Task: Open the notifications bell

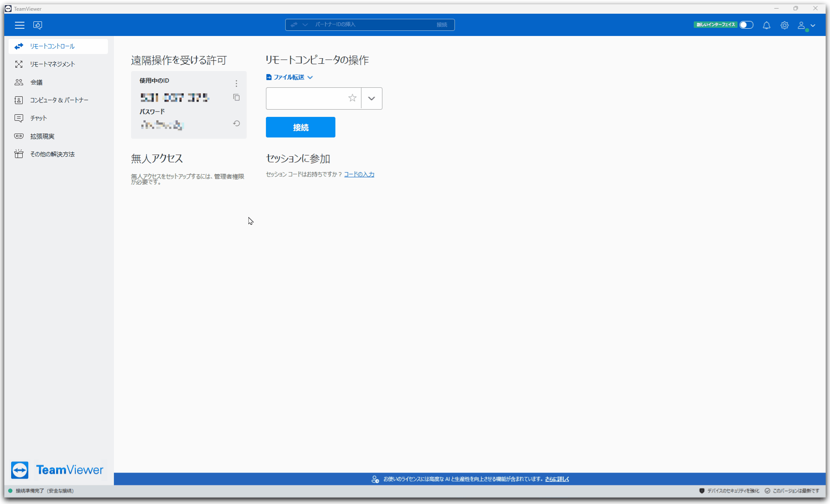Action: [x=767, y=25]
